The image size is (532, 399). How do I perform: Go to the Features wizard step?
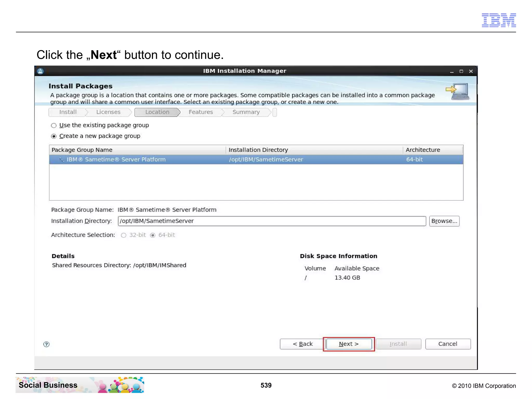201,112
